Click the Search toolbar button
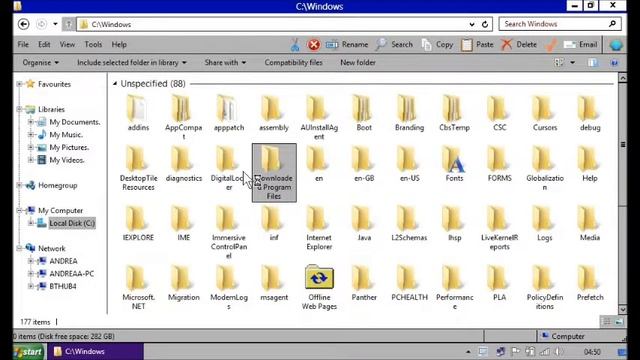 coord(394,44)
